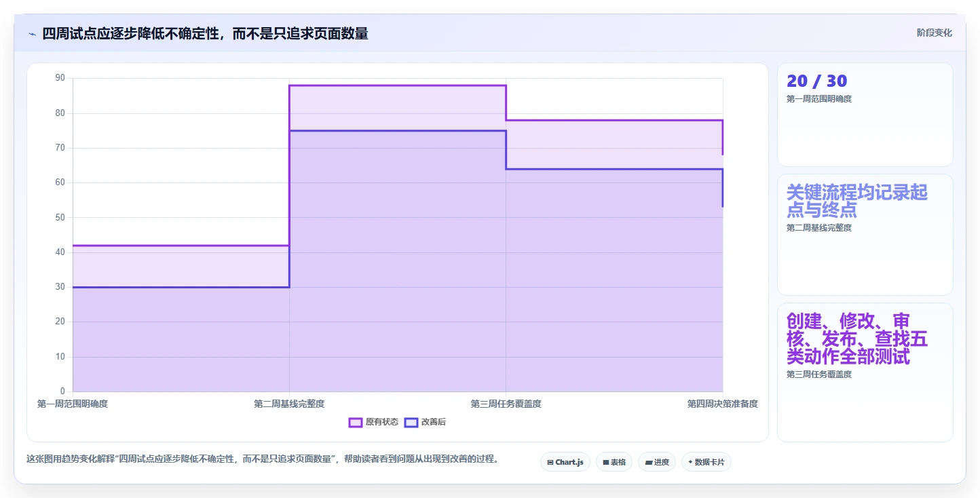Select the 进度 tag chip

tap(657, 462)
